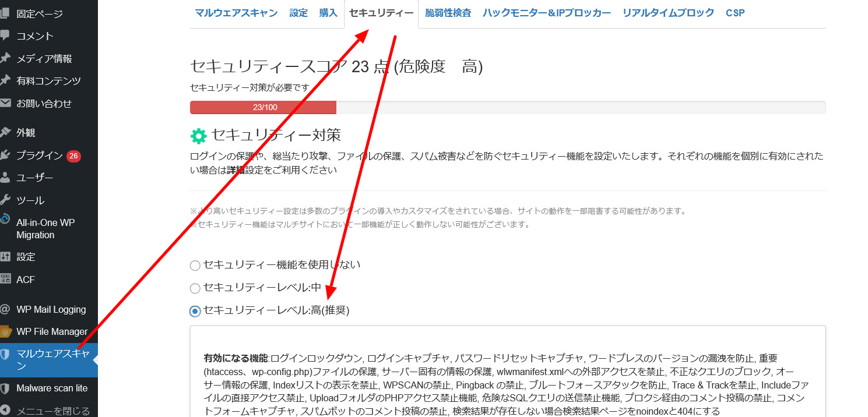Go to the CSP tab link
This screenshot has height=417, width=868.
point(735,13)
